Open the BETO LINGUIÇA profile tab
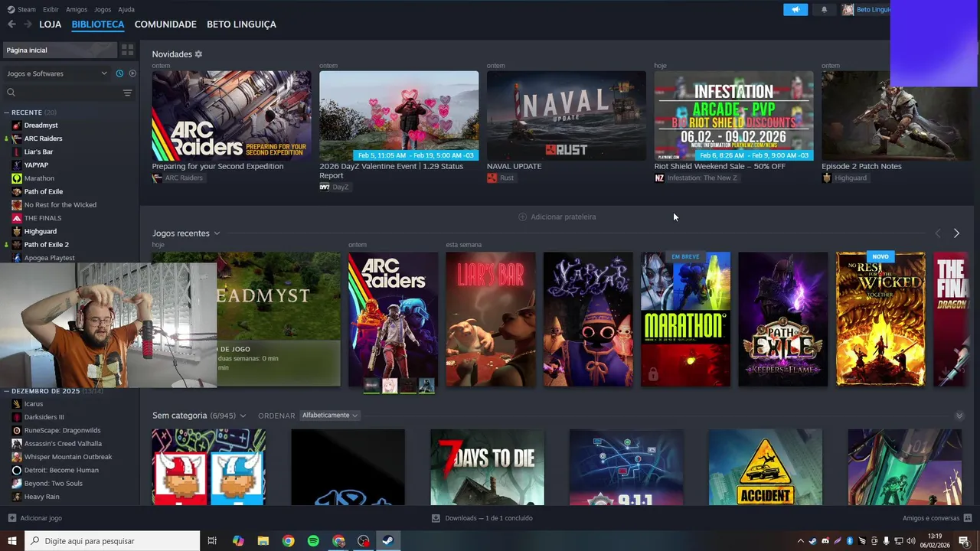 (x=241, y=24)
